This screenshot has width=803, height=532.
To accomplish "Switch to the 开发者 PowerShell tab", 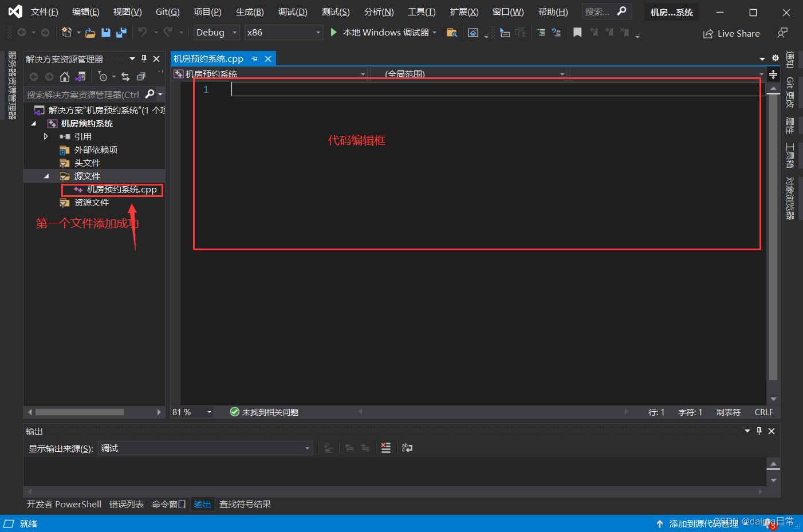I will point(64,505).
